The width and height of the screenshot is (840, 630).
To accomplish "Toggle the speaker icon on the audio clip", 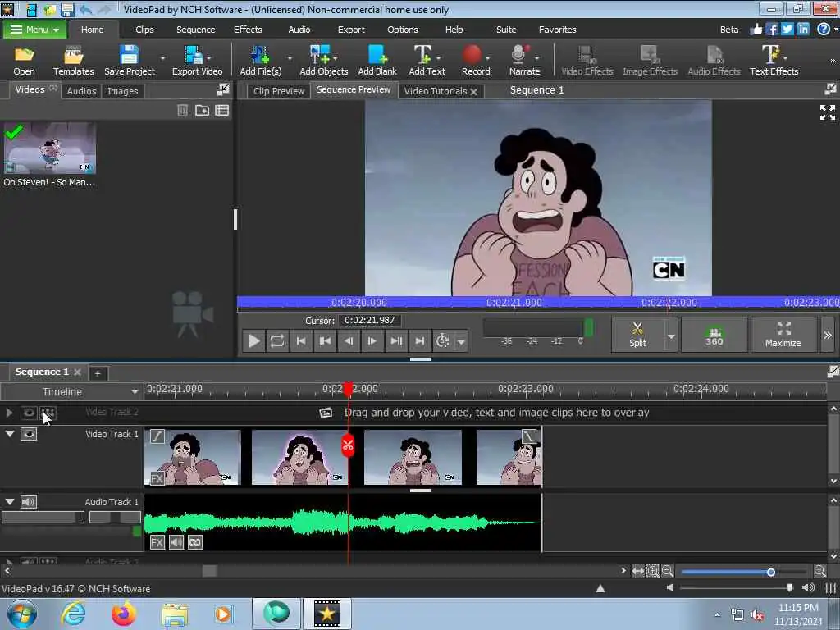I will [x=176, y=542].
